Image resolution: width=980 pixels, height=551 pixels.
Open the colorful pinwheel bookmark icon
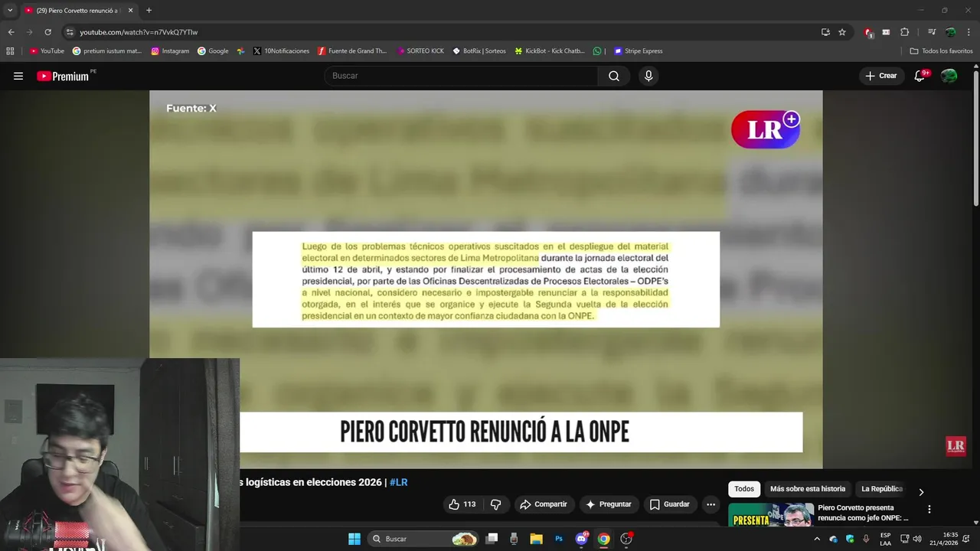click(x=240, y=51)
